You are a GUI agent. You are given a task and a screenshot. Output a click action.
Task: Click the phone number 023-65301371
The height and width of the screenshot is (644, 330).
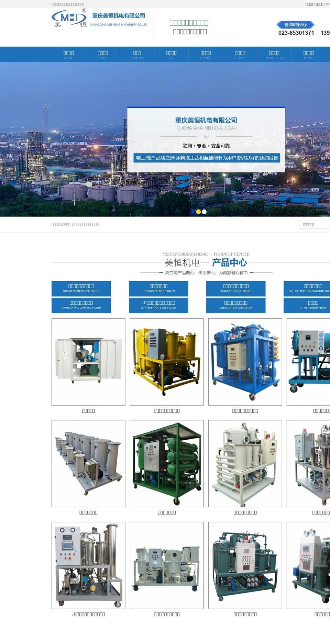(x=296, y=33)
